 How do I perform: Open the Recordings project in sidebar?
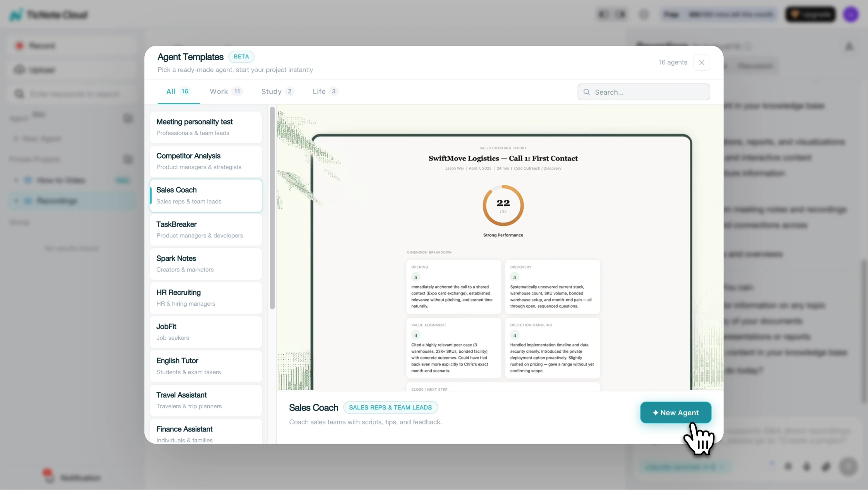coord(71,201)
